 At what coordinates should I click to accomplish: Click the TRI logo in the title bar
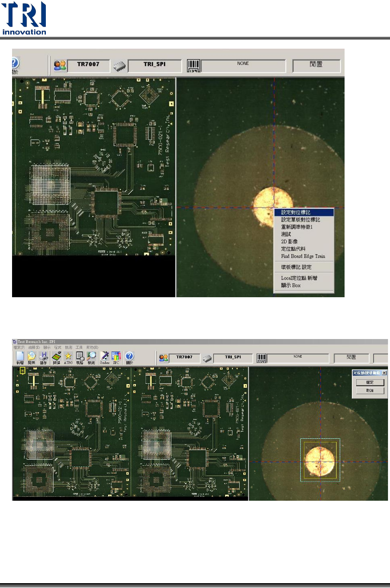click(14, 342)
